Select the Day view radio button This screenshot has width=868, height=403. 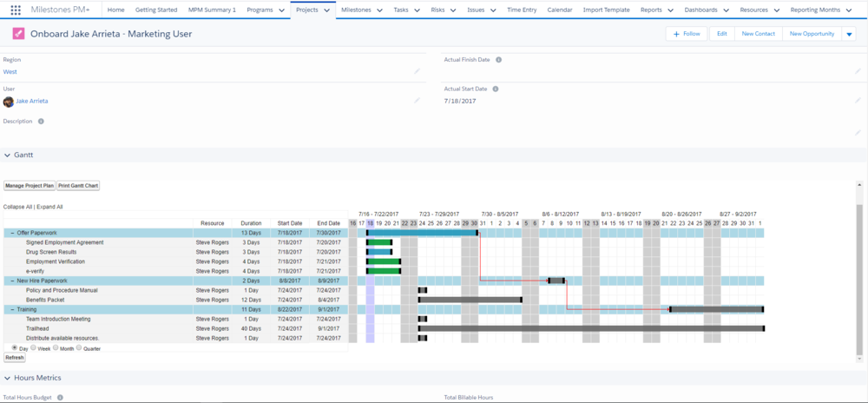pos(14,347)
